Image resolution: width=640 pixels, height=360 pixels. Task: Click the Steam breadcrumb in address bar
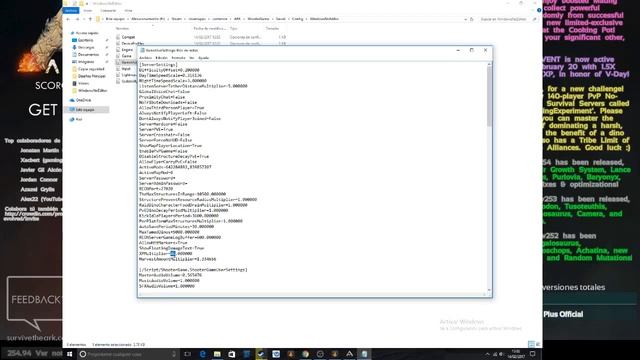[x=176, y=19]
